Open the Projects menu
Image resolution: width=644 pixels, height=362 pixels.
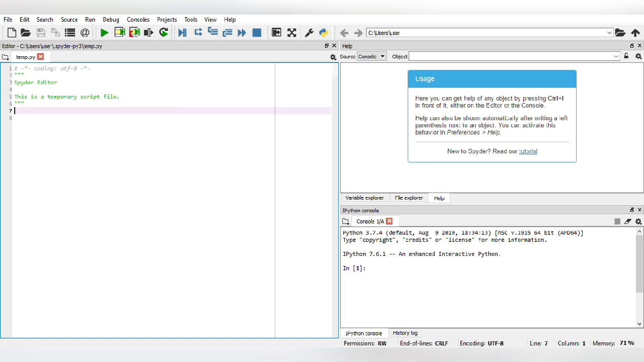167,20
